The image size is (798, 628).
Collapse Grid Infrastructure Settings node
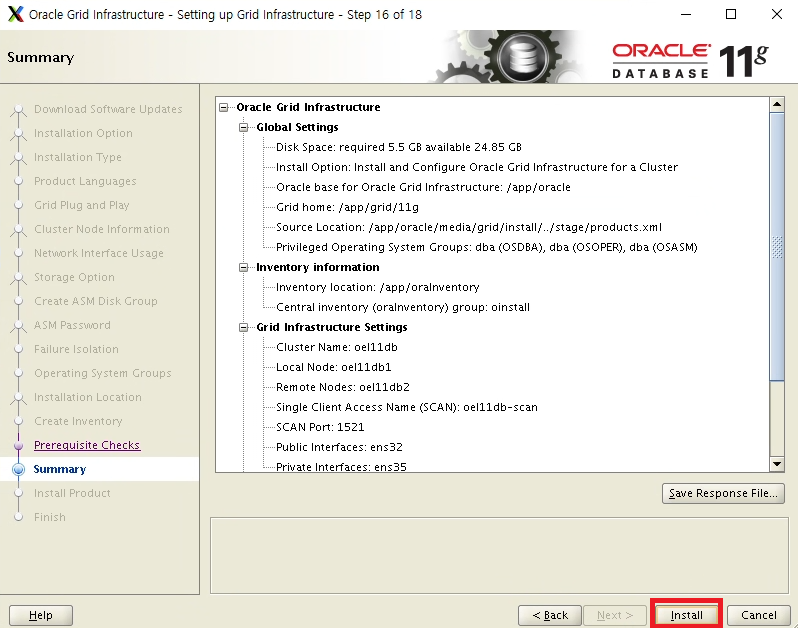(x=243, y=327)
